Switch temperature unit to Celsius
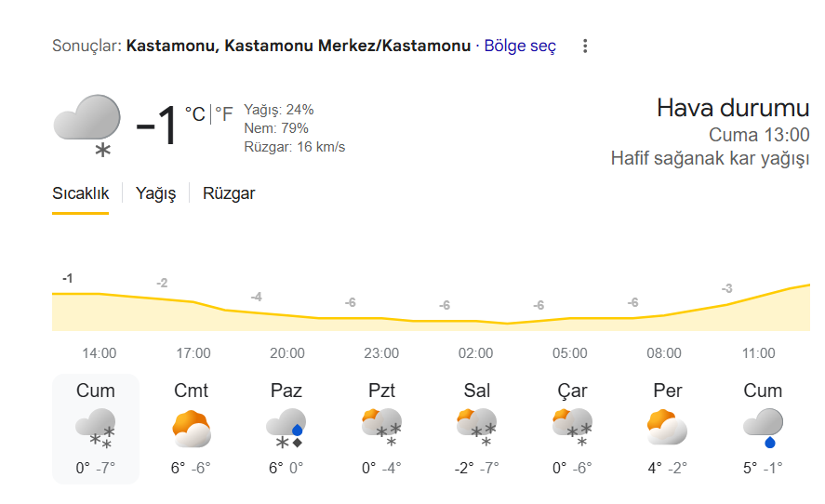 (x=195, y=114)
